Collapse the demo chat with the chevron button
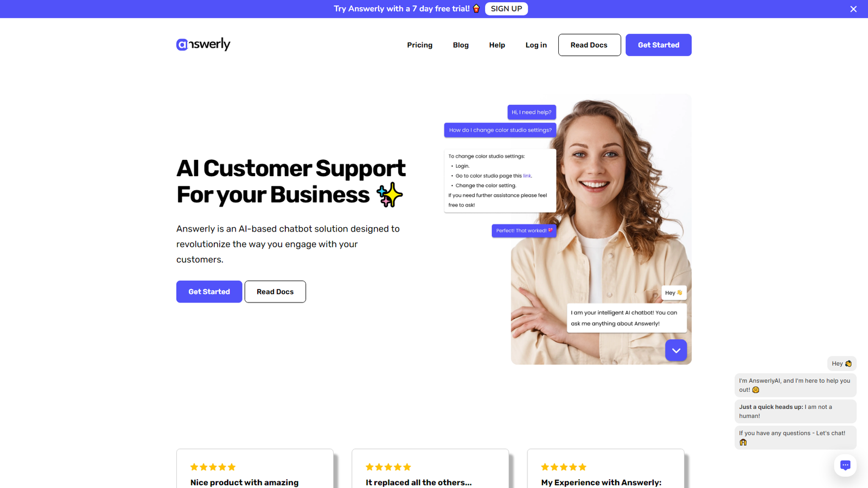This screenshot has width=868, height=488. point(676,350)
